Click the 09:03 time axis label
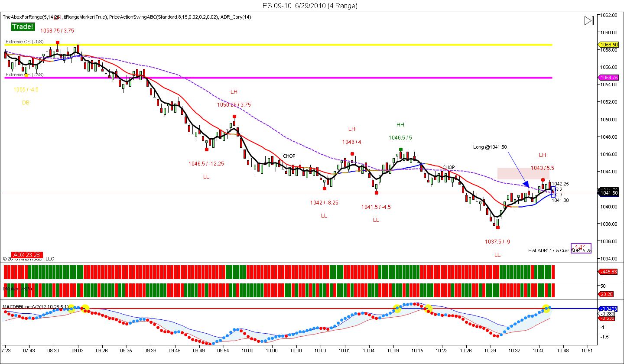Image resolution: width=624 pixels, height=364 pixels. click(78, 350)
